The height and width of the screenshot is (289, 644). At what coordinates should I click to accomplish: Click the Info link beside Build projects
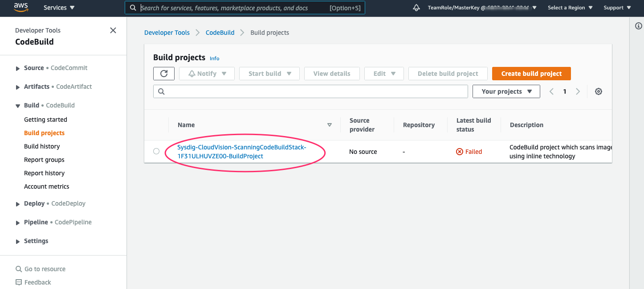pos(215,58)
